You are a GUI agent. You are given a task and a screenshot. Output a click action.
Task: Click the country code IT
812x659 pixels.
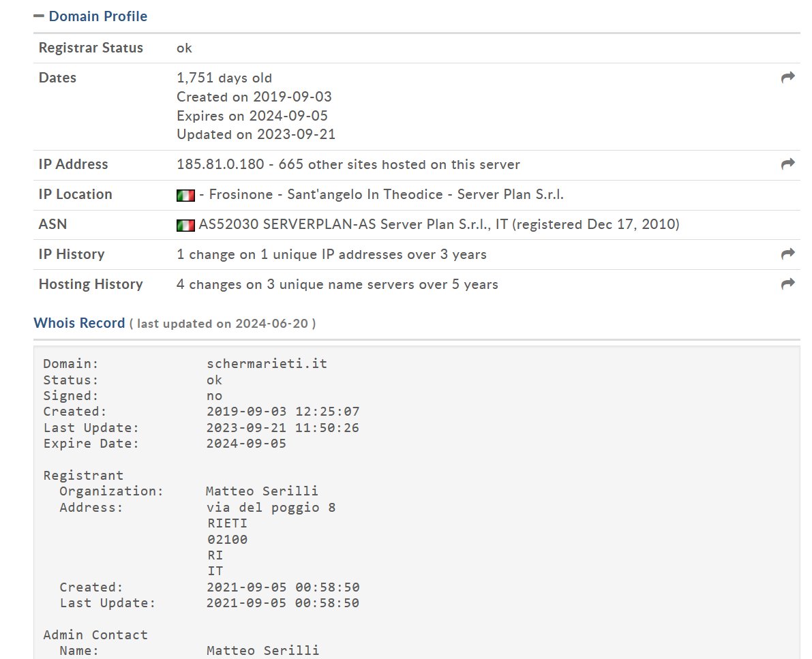(215, 571)
